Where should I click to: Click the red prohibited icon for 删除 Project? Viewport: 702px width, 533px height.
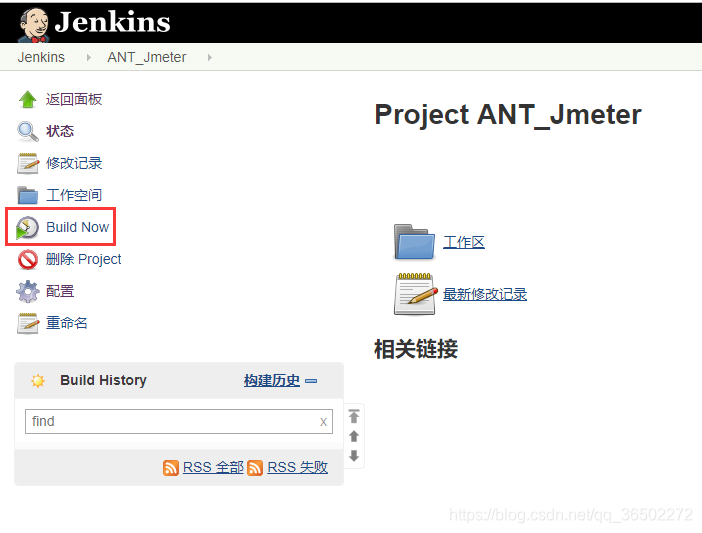(28, 260)
